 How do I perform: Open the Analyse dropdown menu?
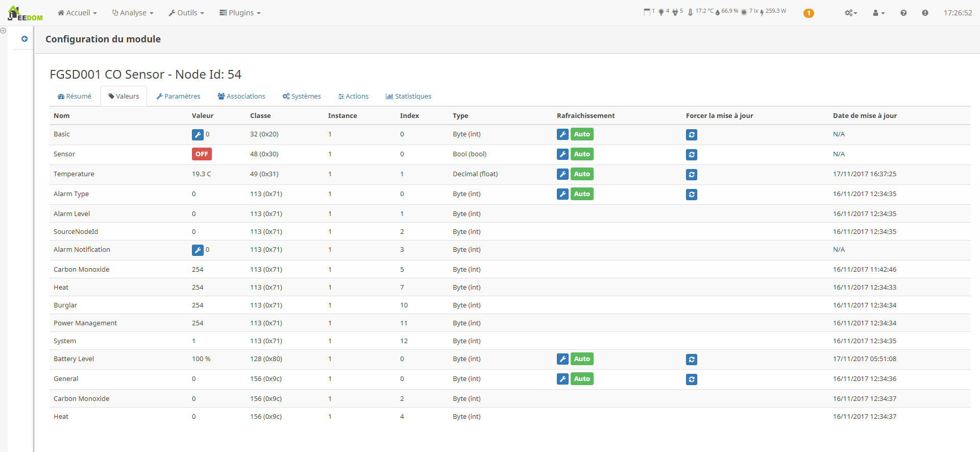pos(133,13)
